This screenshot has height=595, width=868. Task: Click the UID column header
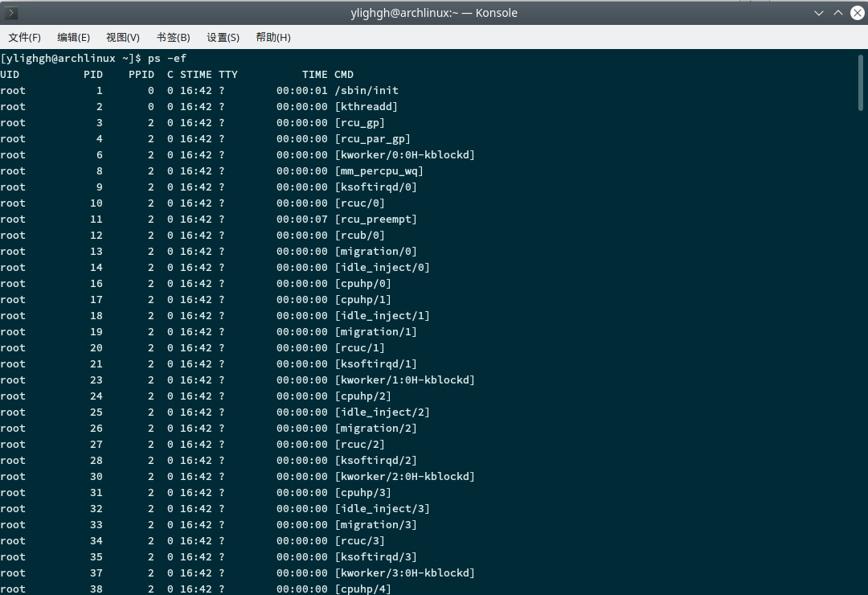click(10, 74)
